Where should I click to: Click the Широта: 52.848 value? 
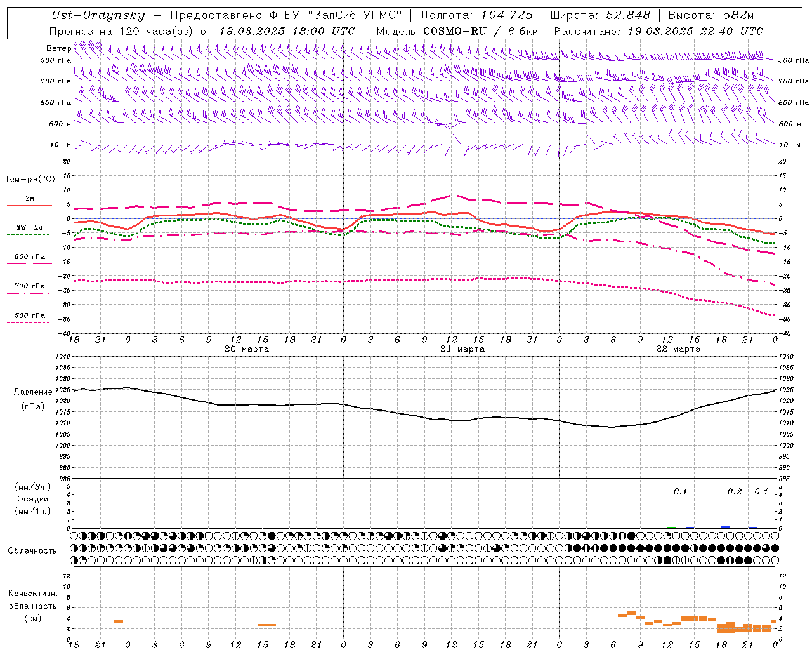pyautogui.click(x=600, y=16)
